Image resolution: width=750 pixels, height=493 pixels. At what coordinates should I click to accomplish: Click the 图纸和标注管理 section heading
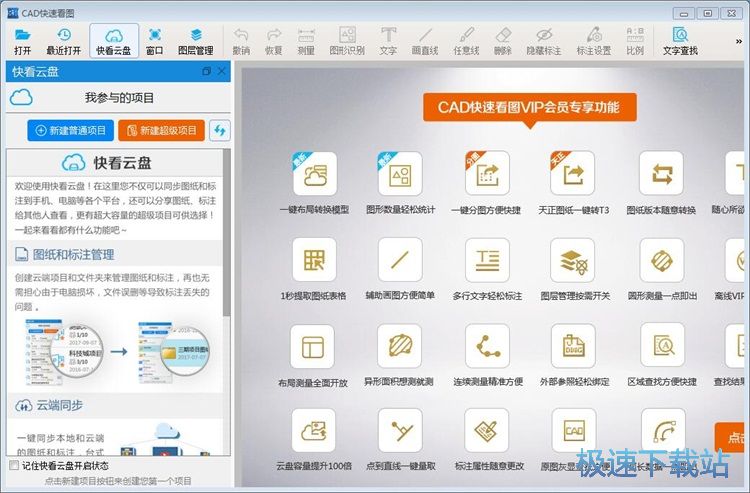[x=74, y=254]
